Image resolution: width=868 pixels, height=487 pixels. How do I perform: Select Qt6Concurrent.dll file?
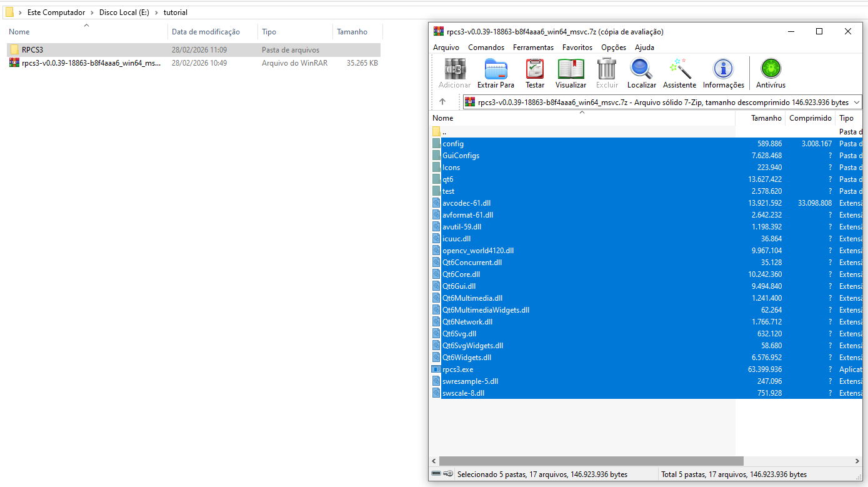tap(646, 263)
